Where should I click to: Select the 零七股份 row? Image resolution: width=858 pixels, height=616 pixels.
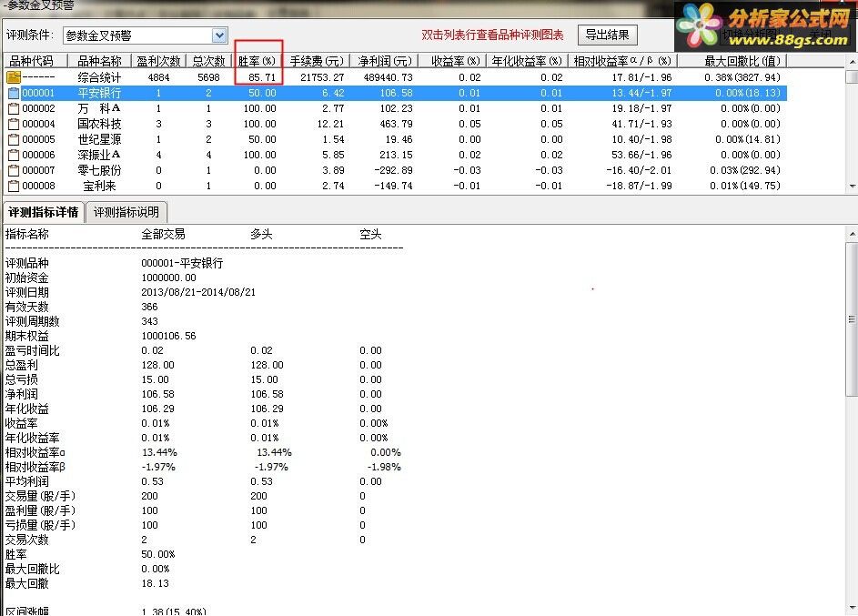[x=396, y=170]
